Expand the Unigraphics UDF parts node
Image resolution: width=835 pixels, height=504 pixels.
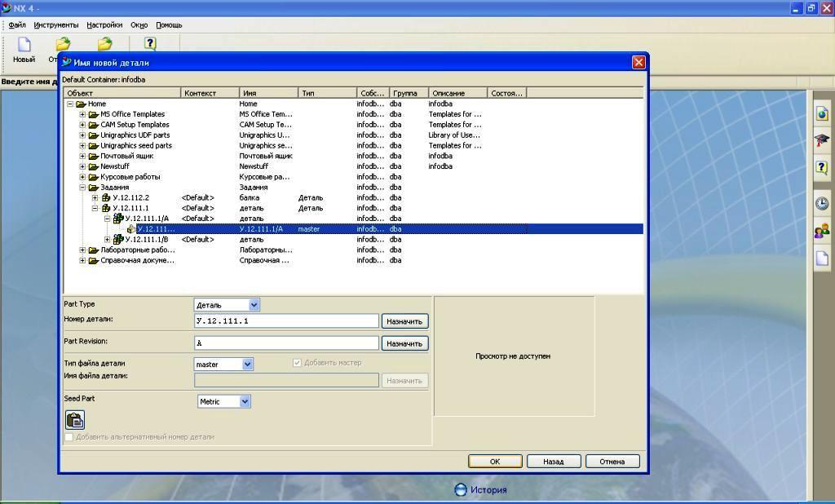coord(82,135)
